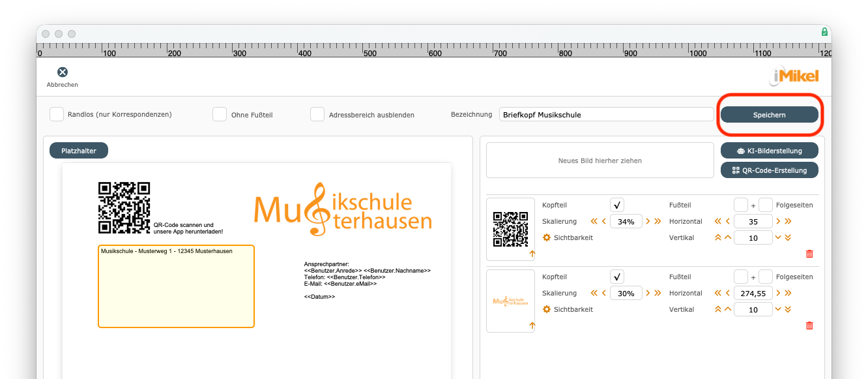The image size is (868, 379).
Task: Increase QR code scaling by a large step (double right arrow)
Action: click(x=658, y=221)
